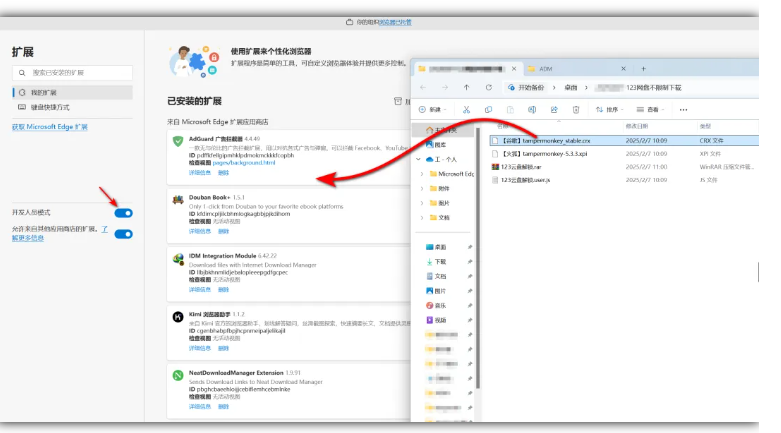Toggle the developer mode switch
781x433 pixels.
tap(124, 213)
